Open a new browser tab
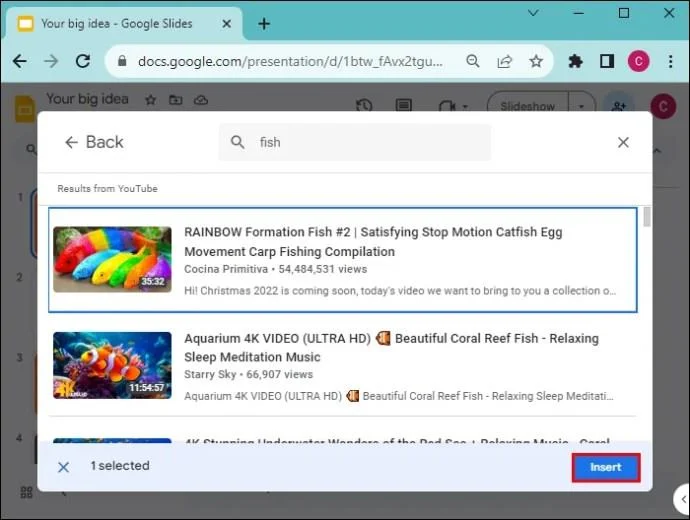This screenshot has height=520, width=690. point(264,24)
